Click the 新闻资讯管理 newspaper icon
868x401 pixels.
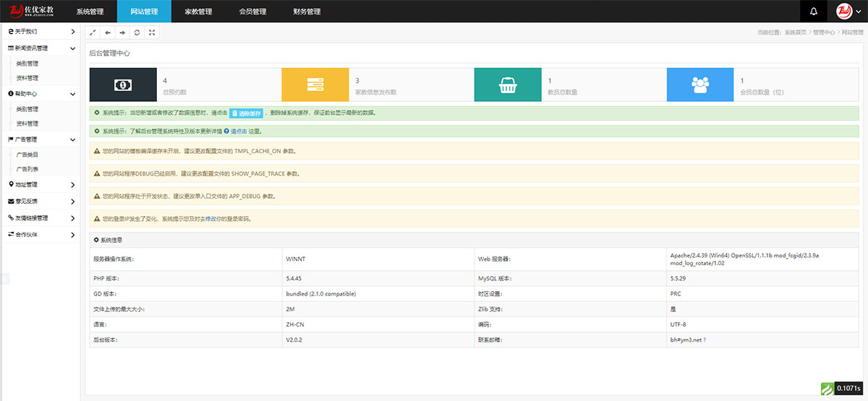click(10, 48)
